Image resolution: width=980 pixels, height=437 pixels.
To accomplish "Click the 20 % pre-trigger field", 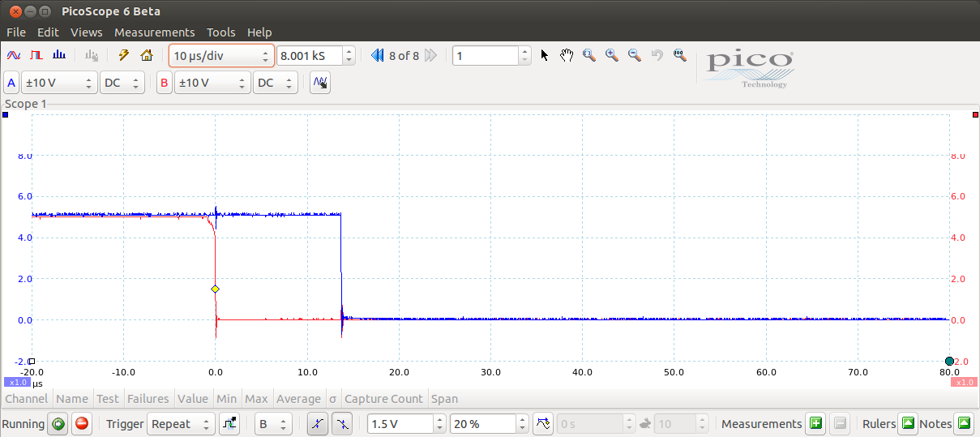I will click(484, 423).
